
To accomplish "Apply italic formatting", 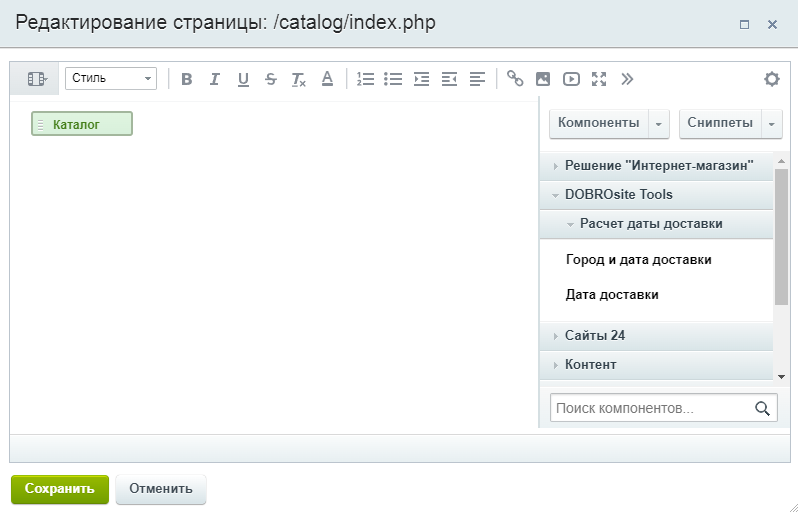I will click(x=214, y=79).
